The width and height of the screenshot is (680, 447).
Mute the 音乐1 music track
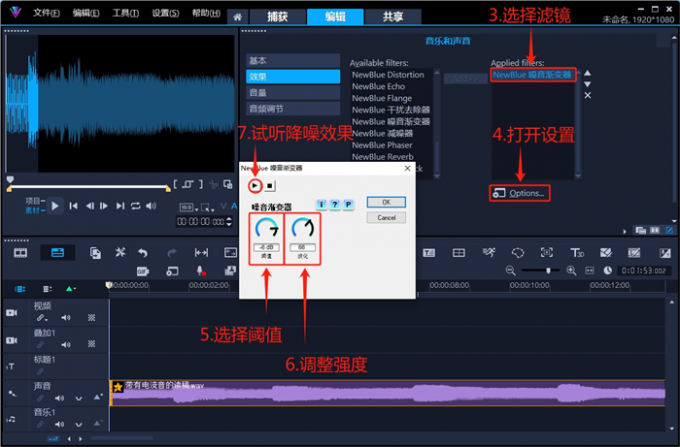point(59,424)
